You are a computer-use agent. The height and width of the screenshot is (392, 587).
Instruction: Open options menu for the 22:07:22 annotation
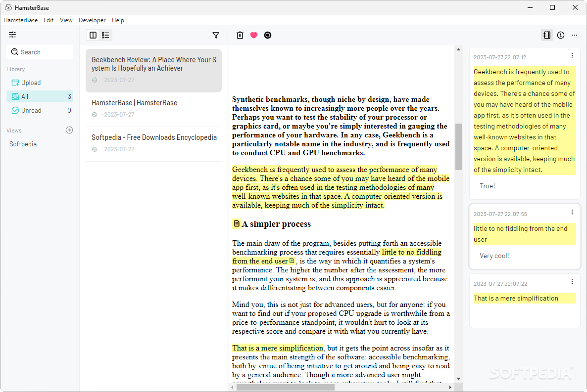pyautogui.click(x=572, y=282)
